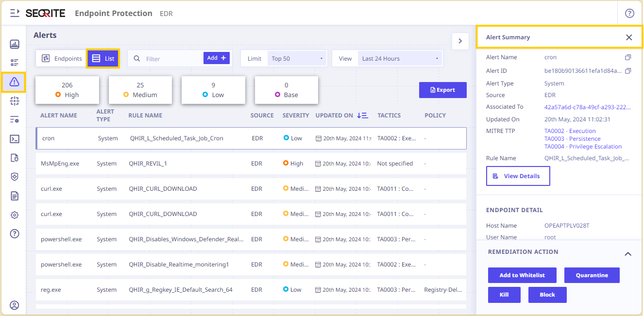The image size is (644, 316).
Task: Select the reg.exe alert row
Action: coord(251,290)
